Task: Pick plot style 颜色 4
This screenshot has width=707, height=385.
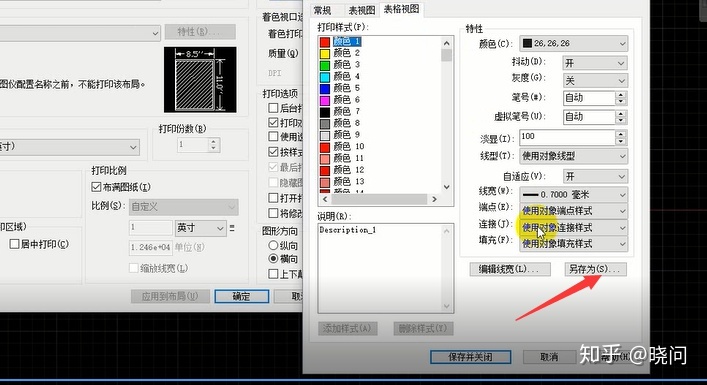Action: pos(346,76)
